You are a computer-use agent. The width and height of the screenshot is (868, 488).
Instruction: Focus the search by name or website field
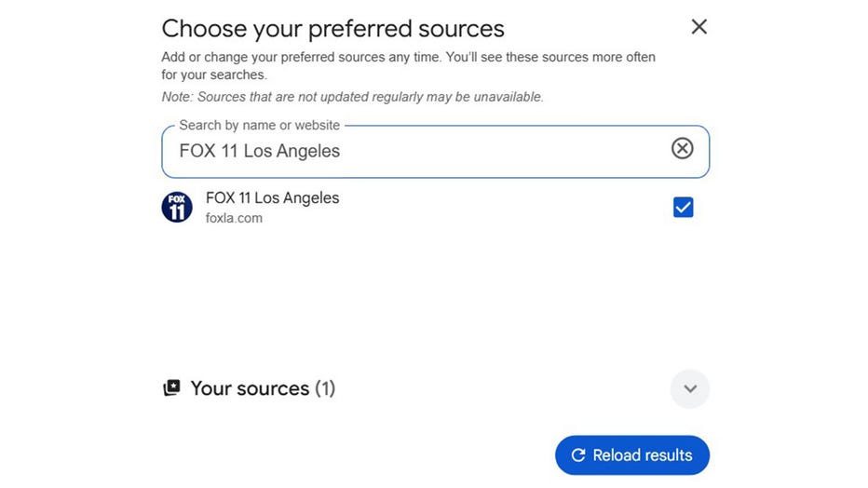(419, 151)
